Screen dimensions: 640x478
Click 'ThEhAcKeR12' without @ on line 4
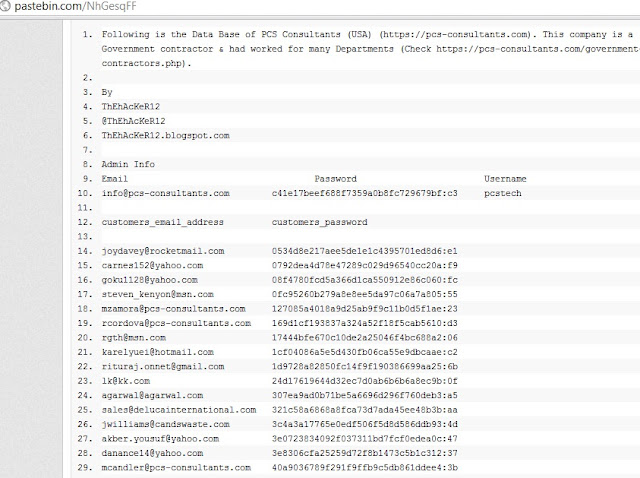click(131, 107)
